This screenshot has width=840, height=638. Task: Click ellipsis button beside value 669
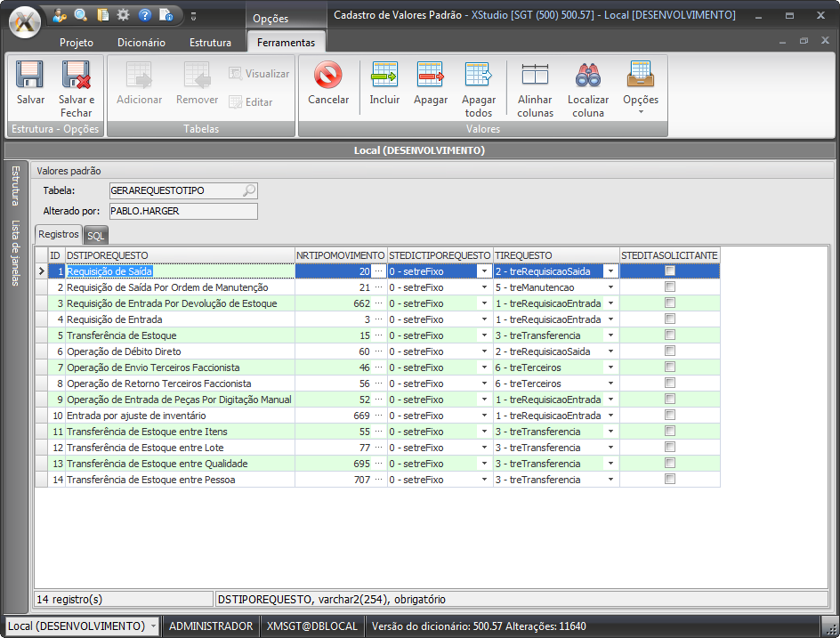pos(379,416)
